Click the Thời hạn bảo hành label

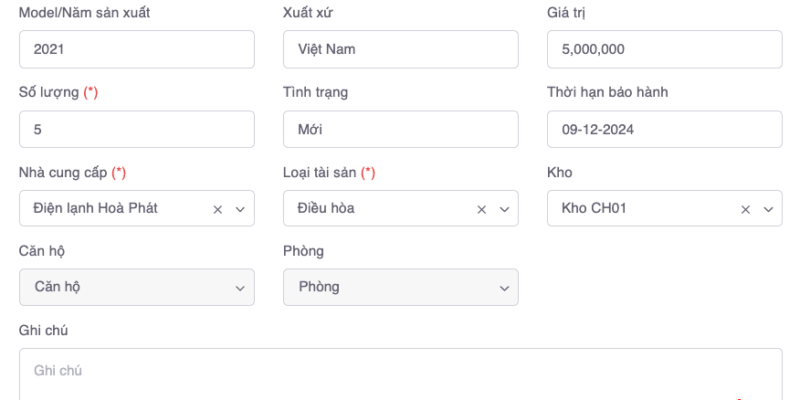(x=607, y=92)
